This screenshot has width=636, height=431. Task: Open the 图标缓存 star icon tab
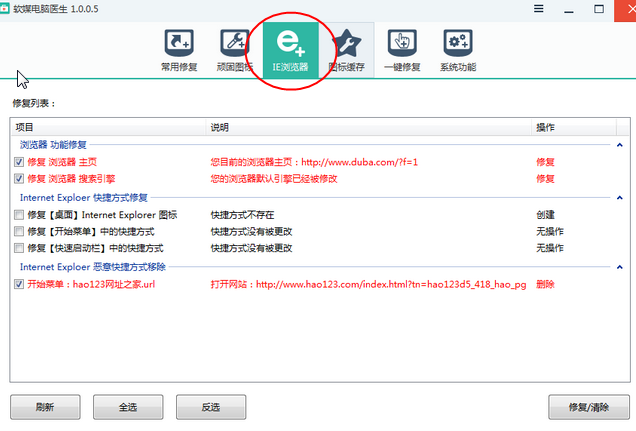pyautogui.click(x=346, y=50)
